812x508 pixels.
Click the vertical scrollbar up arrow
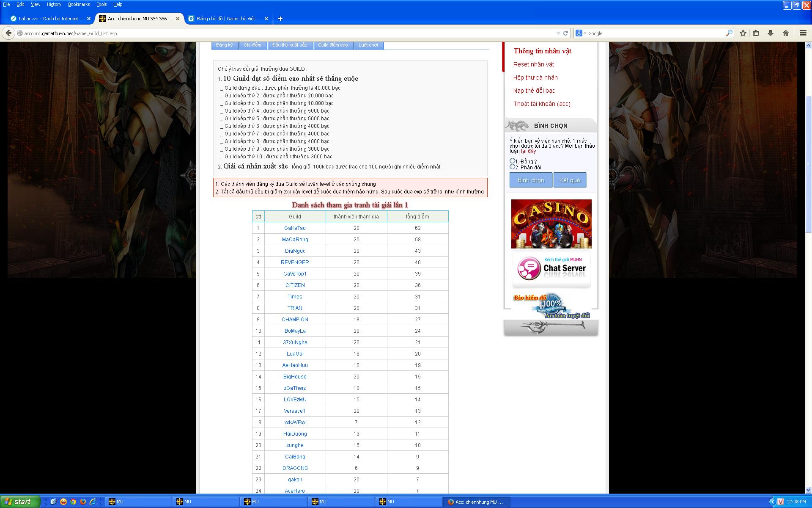tap(808, 45)
